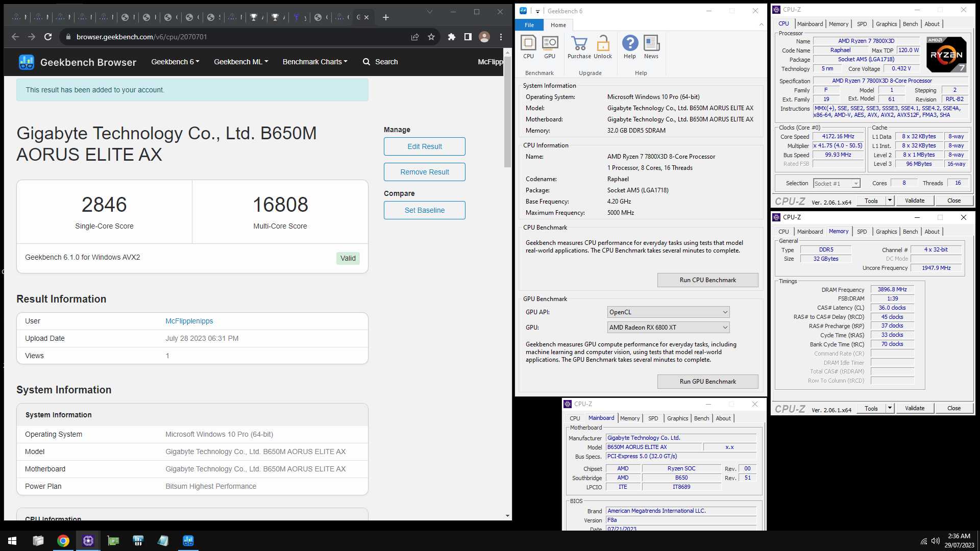This screenshot has width=980, height=551.
Task: Switch to Mainboard tab in top CPU-Z
Action: click(810, 24)
